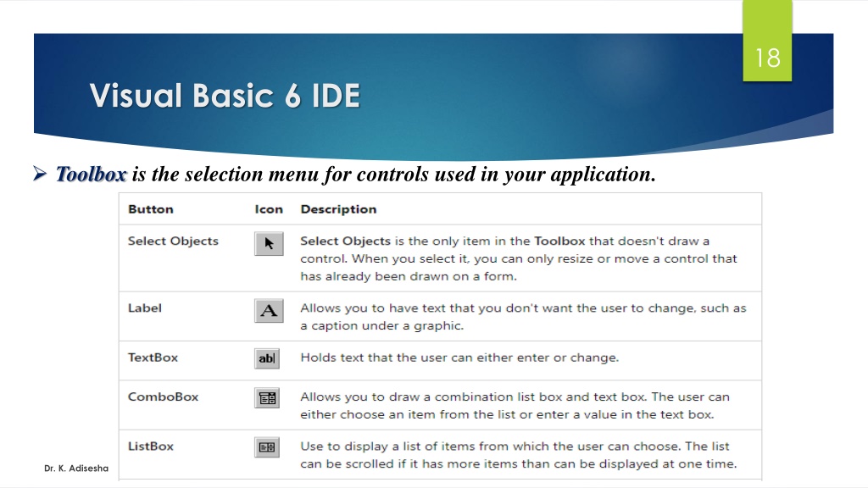The height and width of the screenshot is (488, 868).
Task: Click 'Dr. K. Adisesha' footer text
Action: [76, 468]
